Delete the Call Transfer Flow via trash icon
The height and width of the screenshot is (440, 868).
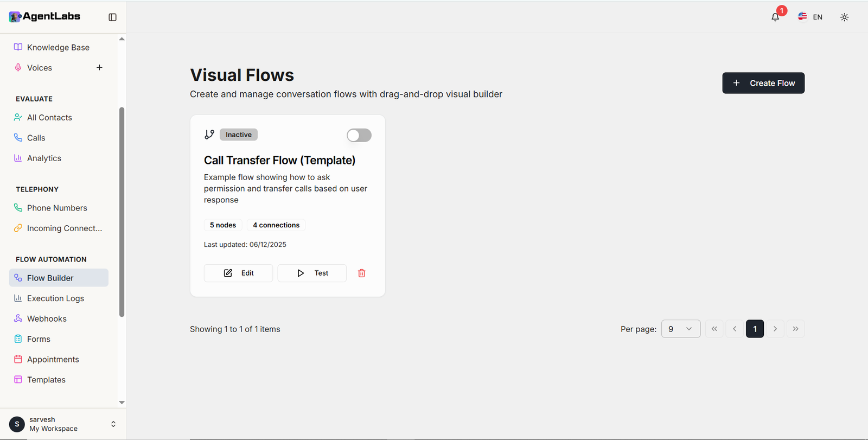(x=361, y=273)
